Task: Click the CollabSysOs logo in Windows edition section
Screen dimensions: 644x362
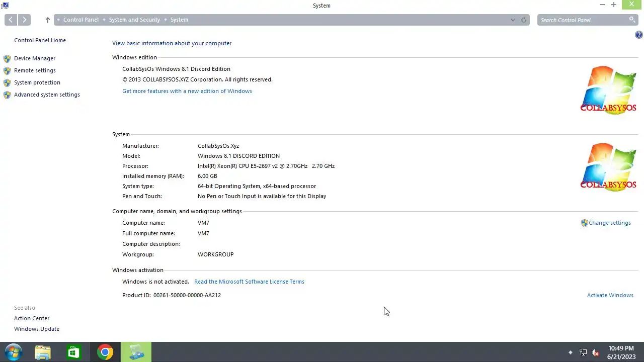Action: tap(608, 90)
